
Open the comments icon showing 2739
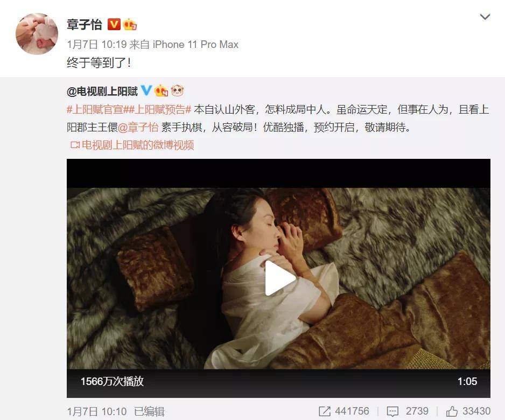pyautogui.click(x=392, y=411)
